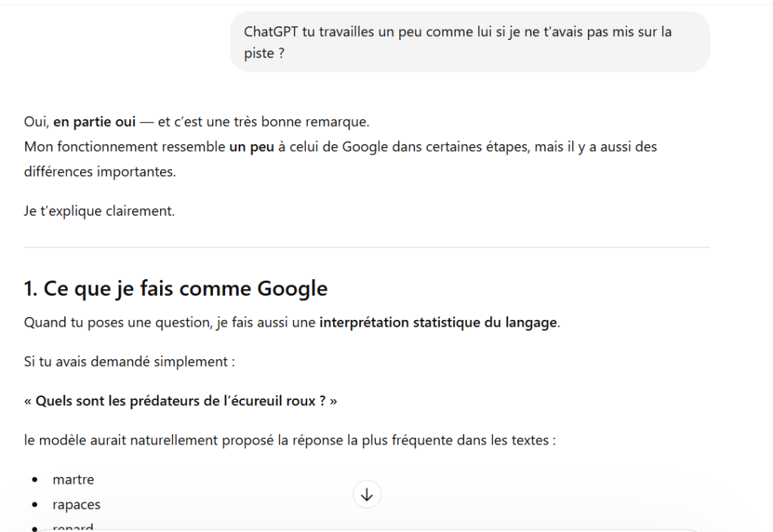Click the "rapaces" bullet item
The width and height of the screenshot is (773, 532).
pyautogui.click(x=76, y=505)
